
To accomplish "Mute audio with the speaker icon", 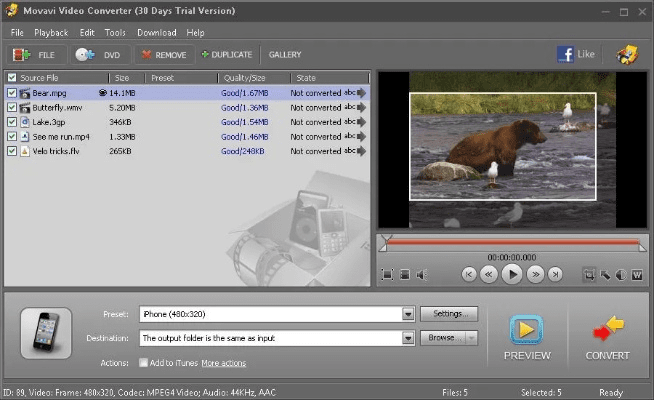I will click(421, 274).
